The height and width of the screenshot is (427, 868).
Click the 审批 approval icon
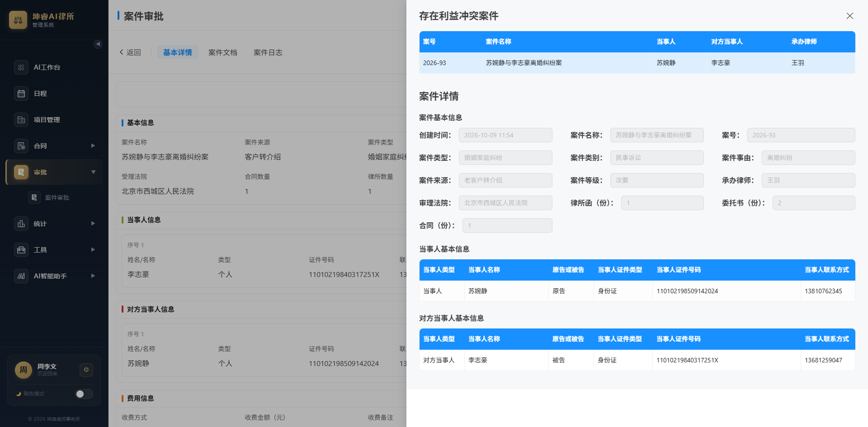coord(21,172)
